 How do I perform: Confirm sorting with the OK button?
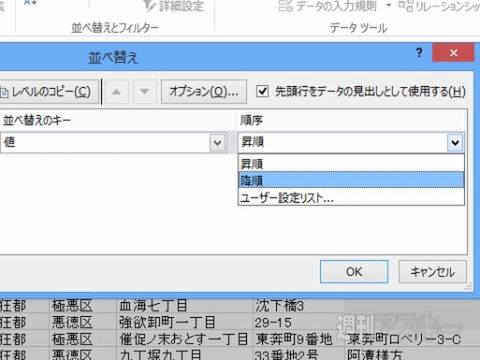click(x=354, y=272)
